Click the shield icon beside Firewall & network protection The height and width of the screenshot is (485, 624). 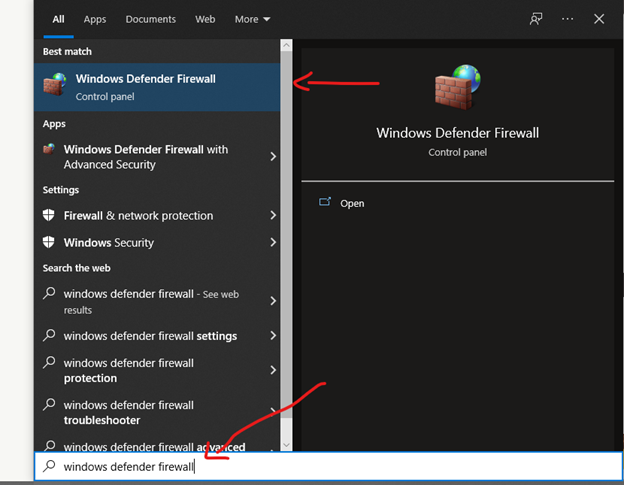(x=49, y=215)
